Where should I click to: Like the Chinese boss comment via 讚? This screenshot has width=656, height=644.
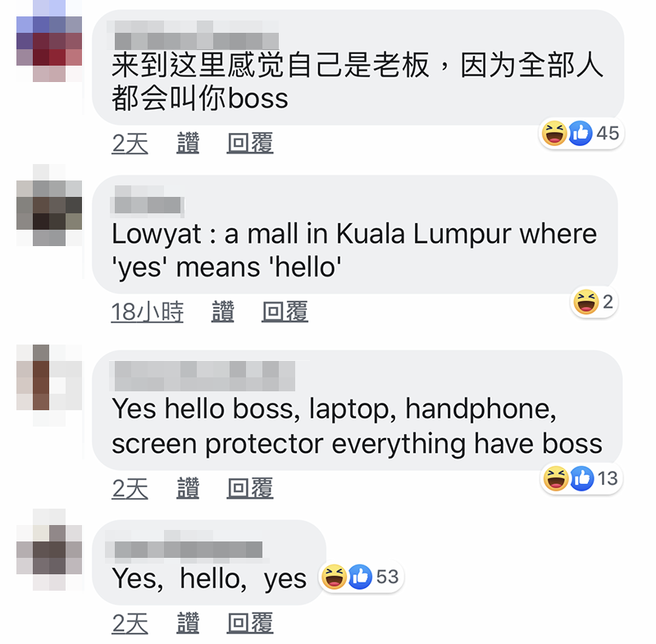coord(188,143)
